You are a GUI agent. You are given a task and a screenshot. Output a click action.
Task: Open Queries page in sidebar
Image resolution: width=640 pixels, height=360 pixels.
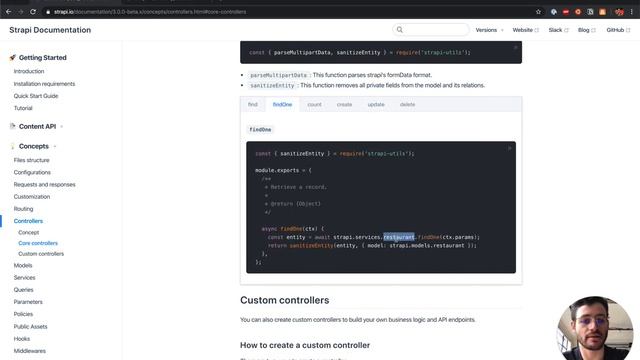point(24,290)
